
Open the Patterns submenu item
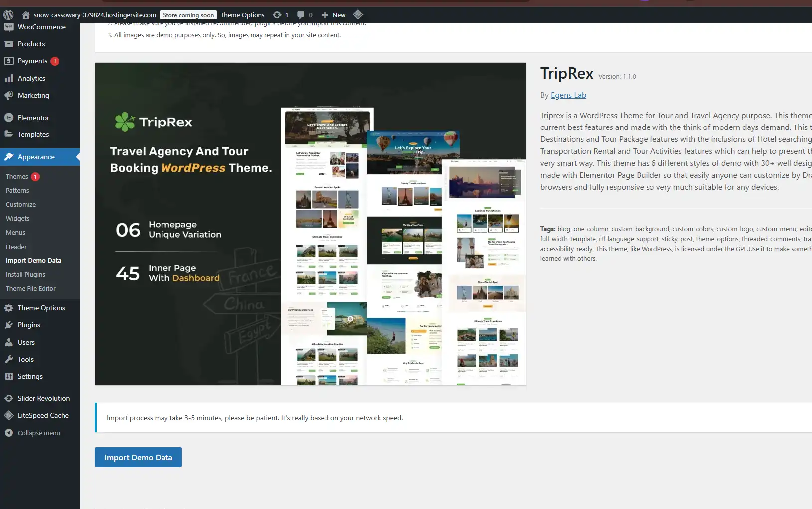click(17, 190)
